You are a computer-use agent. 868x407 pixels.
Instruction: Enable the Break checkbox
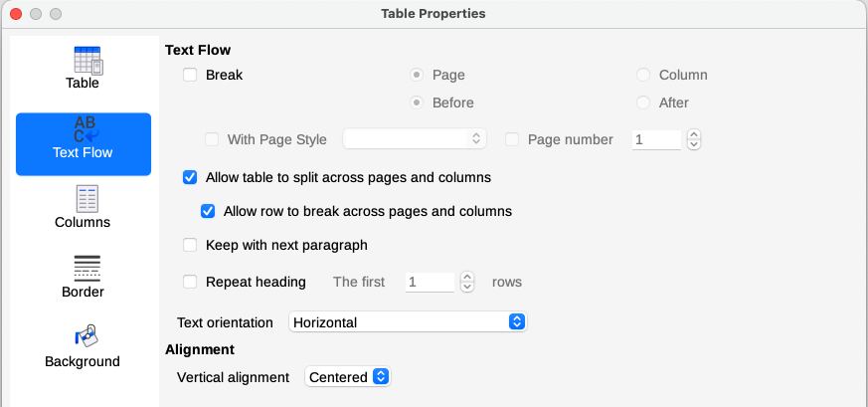[x=190, y=75]
